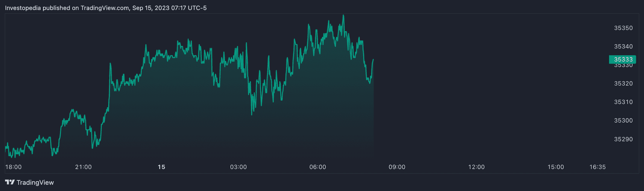Select the 35300 price axis label
The height and width of the screenshot is (191, 644).
point(623,121)
